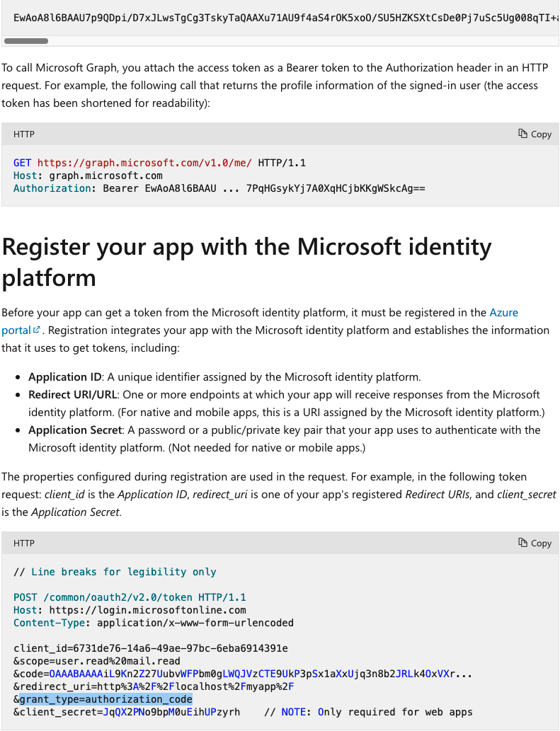560x731 pixels.
Task: Click the HTTP label above GET request
Action: [x=24, y=134]
